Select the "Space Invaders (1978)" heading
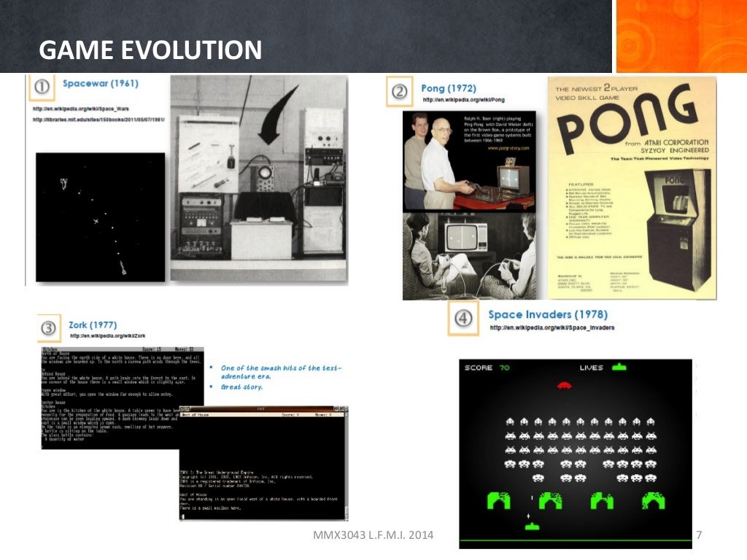This screenshot has width=747, height=560. click(548, 314)
